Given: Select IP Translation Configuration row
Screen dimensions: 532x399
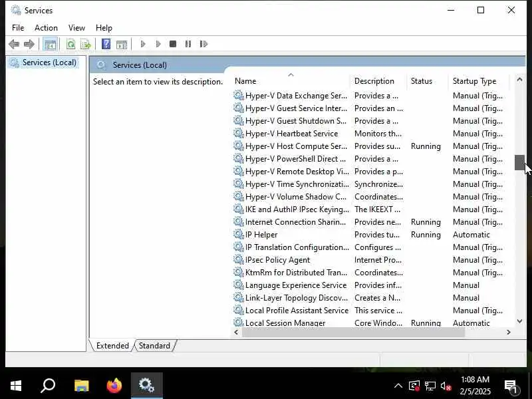Looking at the screenshot, I should point(371,247).
